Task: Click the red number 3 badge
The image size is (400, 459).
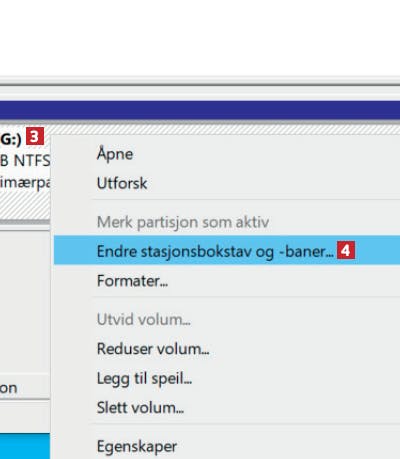Action: 35,137
